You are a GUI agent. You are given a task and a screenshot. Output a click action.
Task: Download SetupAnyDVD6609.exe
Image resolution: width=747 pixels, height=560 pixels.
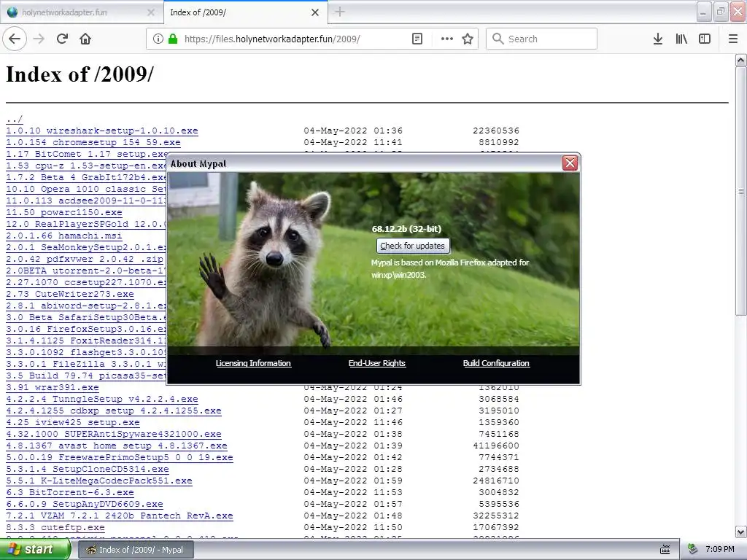(x=85, y=505)
